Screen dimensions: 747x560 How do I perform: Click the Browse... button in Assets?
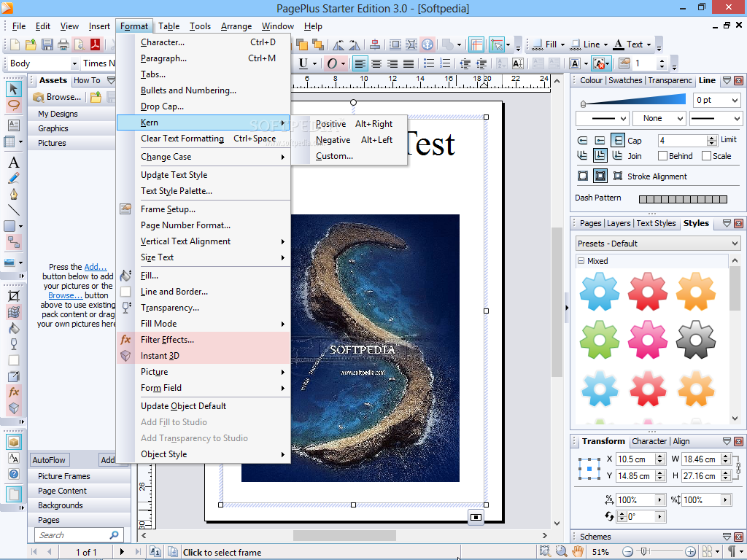[57, 97]
